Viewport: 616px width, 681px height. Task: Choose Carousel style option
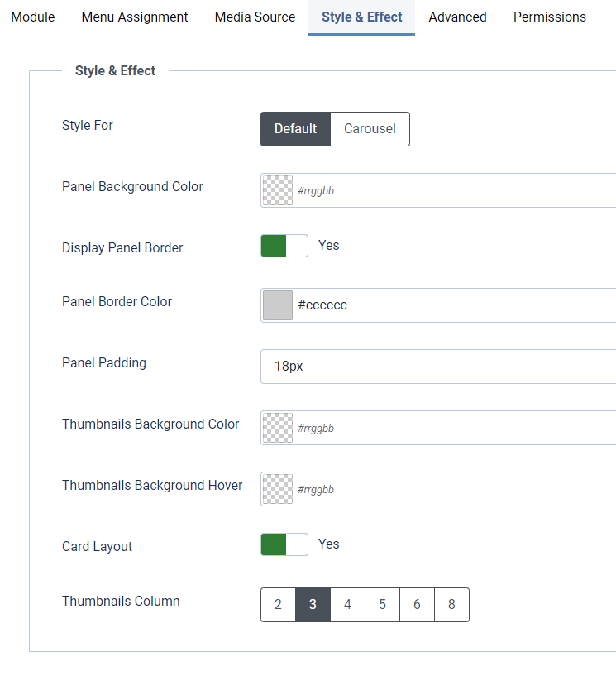[370, 129]
